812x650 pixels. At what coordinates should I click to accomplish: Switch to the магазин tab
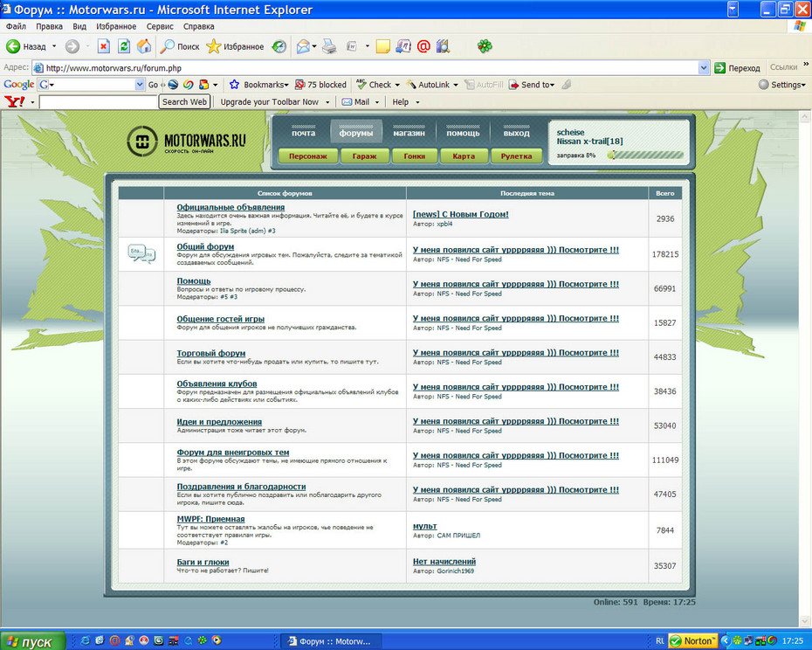pos(409,131)
